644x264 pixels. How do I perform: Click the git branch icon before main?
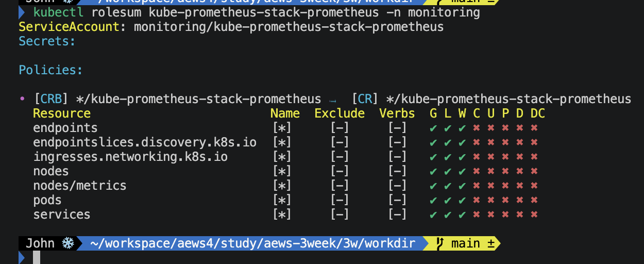click(440, 243)
